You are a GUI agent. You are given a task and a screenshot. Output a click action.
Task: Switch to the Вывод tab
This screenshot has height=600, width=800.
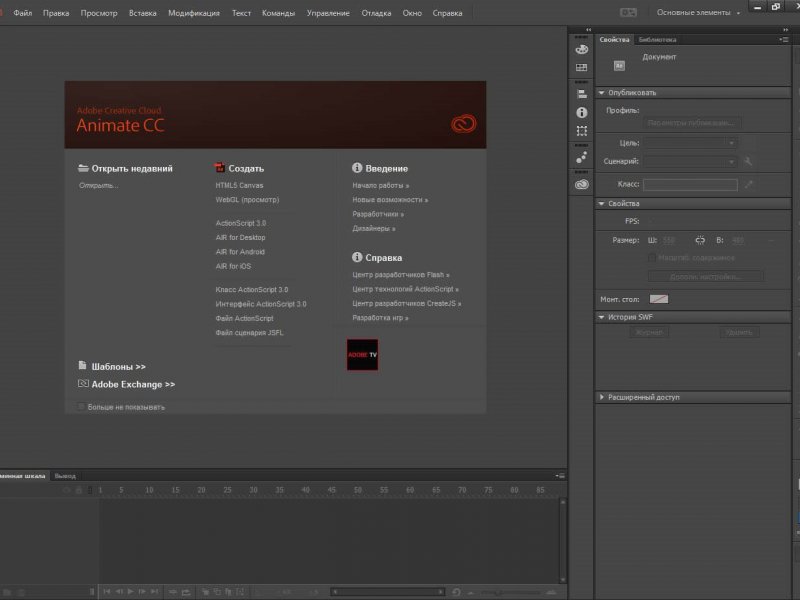point(65,476)
